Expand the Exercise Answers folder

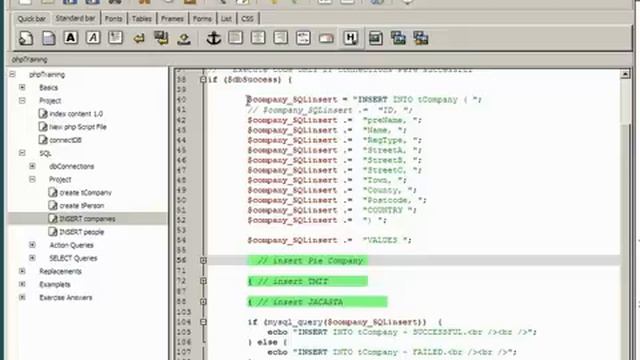[x=22, y=297]
